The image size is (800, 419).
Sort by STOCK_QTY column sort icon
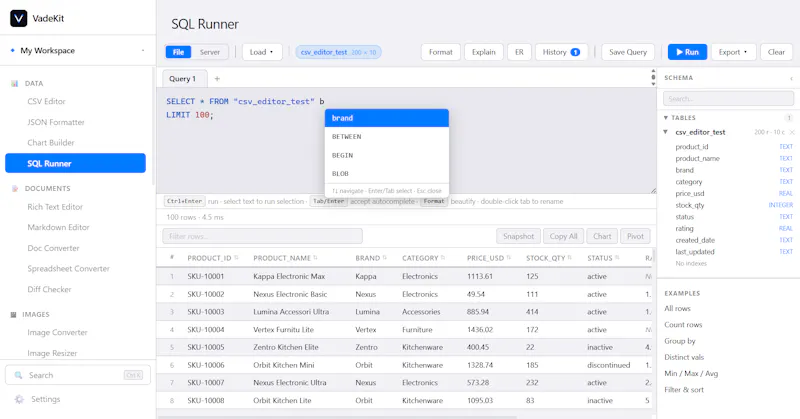570,258
